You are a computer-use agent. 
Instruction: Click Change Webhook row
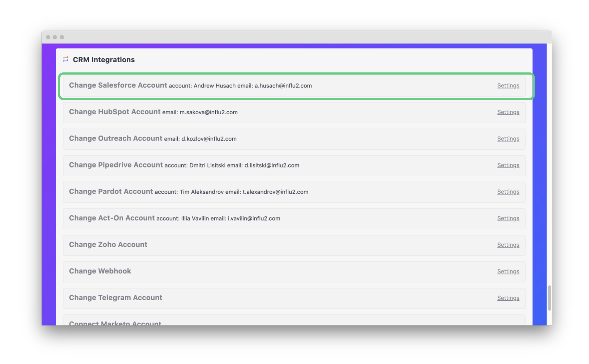(x=100, y=271)
